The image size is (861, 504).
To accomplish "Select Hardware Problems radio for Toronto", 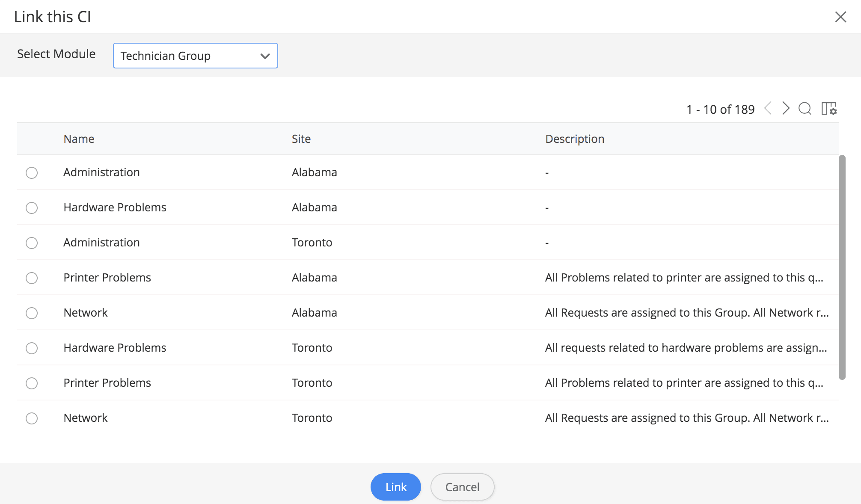I will coord(32,348).
